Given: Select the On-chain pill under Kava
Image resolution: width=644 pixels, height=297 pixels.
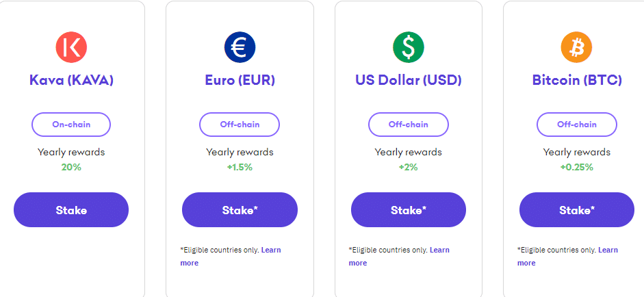Looking at the screenshot, I should (x=71, y=125).
